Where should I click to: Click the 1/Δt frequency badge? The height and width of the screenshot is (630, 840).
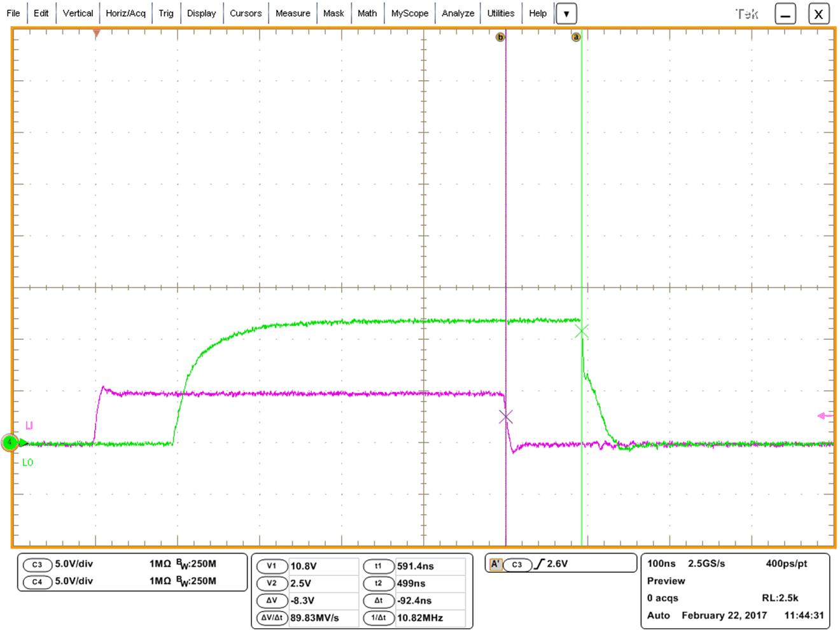coord(379,617)
